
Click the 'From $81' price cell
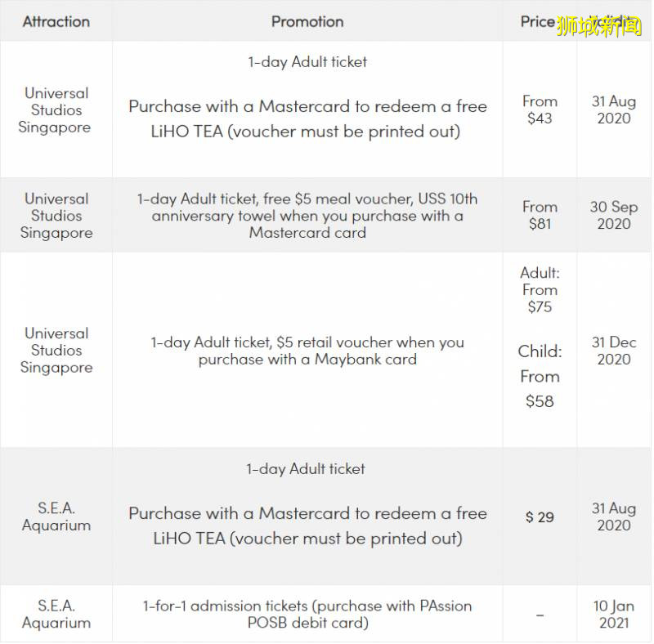coord(540,215)
